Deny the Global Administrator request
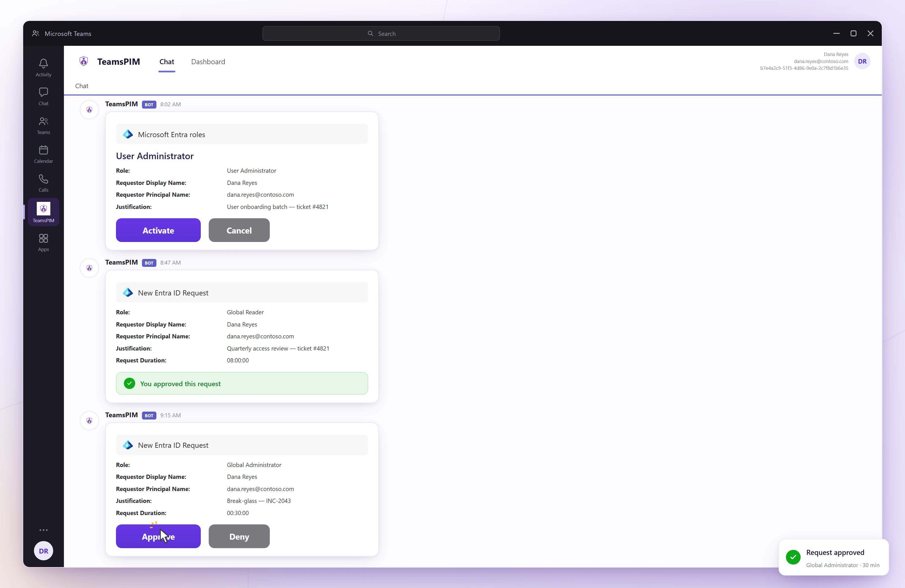Viewport: 905px width, 588px height. 239,536
